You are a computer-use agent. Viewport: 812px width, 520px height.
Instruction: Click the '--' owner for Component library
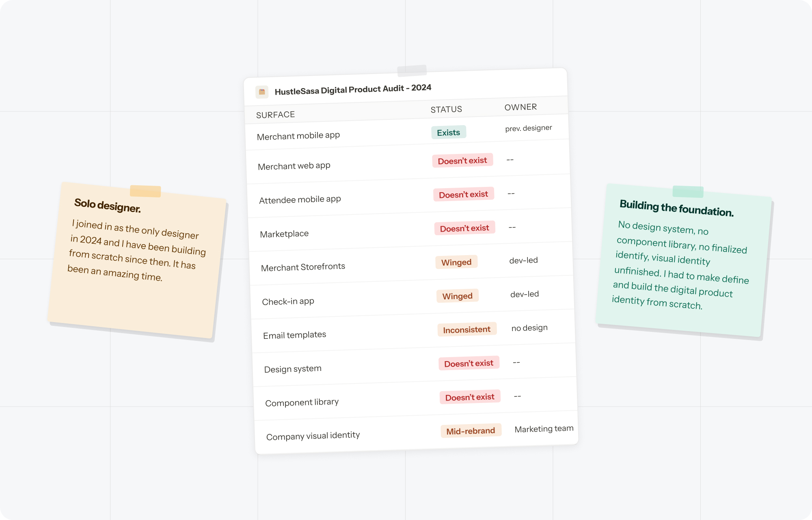coord(518,396)
